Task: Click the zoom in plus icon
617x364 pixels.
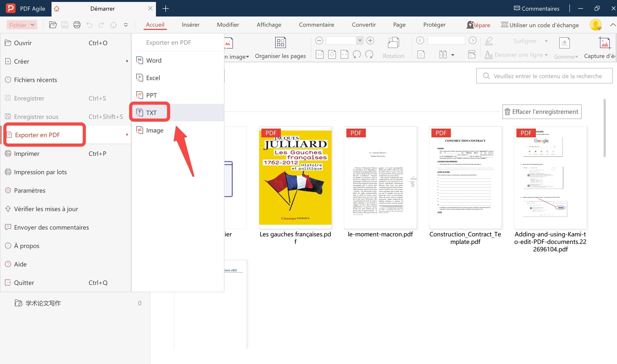Action: coord(370,41)
